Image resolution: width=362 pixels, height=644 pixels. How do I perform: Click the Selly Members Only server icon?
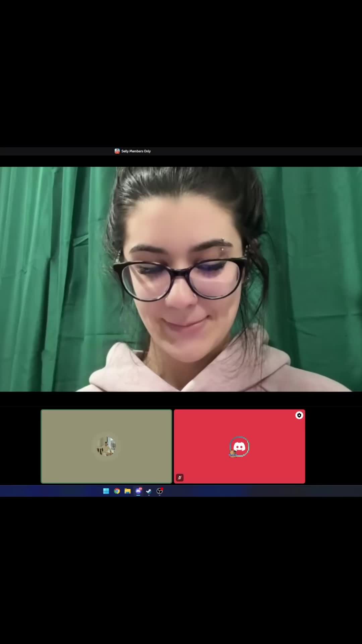[x=117, y=151]
